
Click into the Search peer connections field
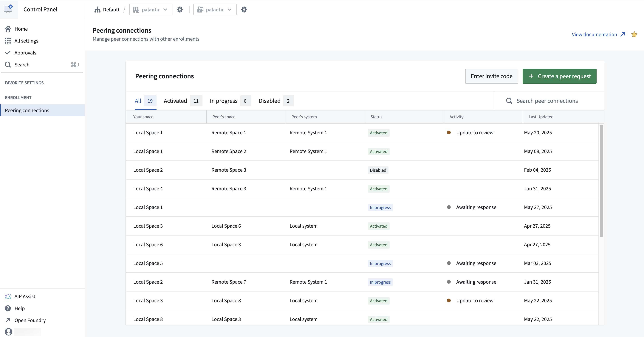548,101
